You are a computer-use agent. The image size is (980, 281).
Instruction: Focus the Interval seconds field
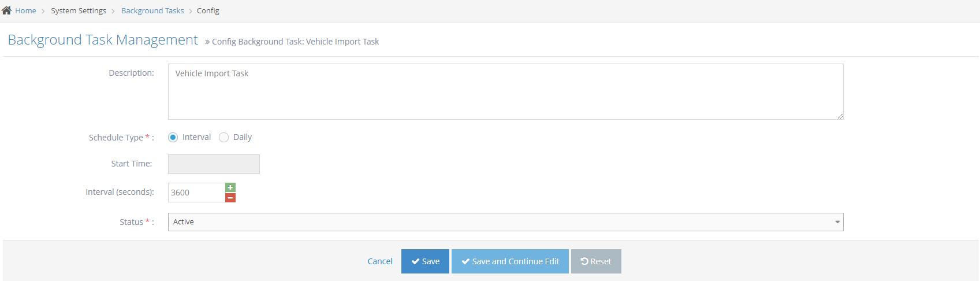pyautogui.click(x=196, y=193)
